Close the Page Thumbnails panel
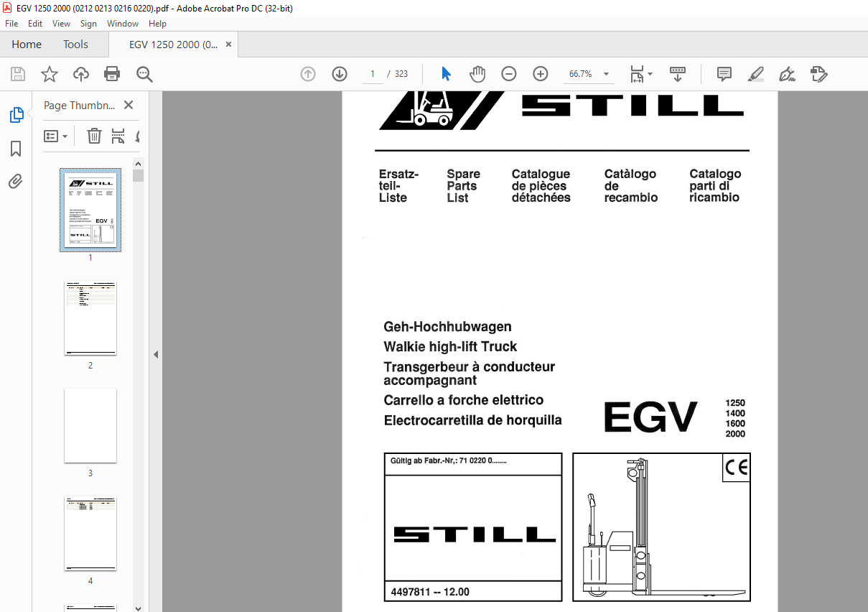The height and width of the screenshot is (612, 868). [x=129, y=105]
